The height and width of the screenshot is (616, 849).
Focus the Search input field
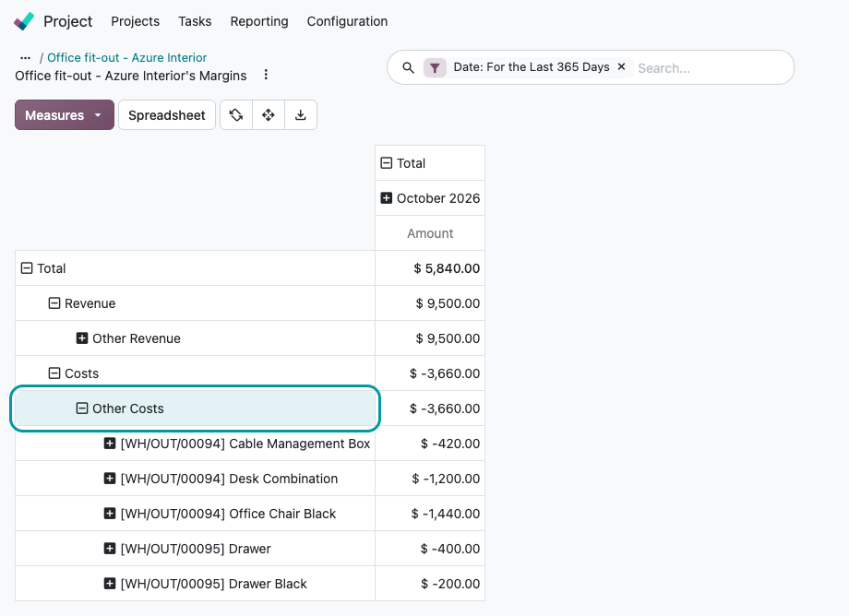[712, 68]
